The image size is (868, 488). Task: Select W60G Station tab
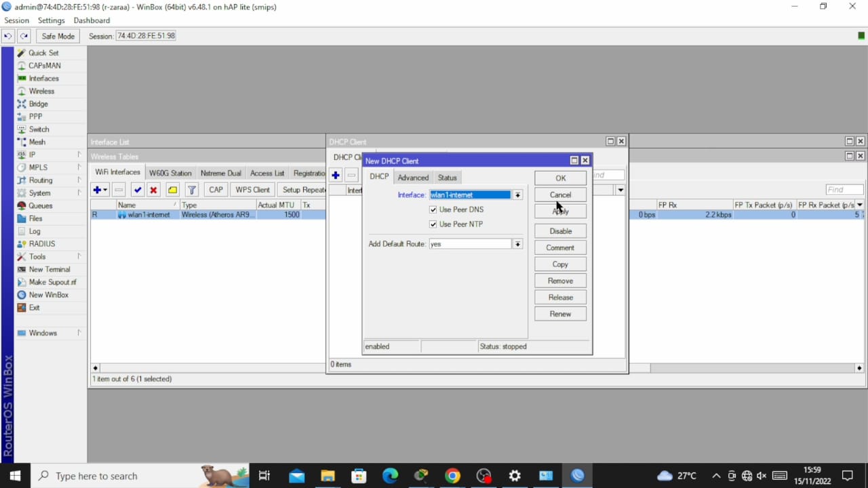pyautogui.click(x=170, y=174)
